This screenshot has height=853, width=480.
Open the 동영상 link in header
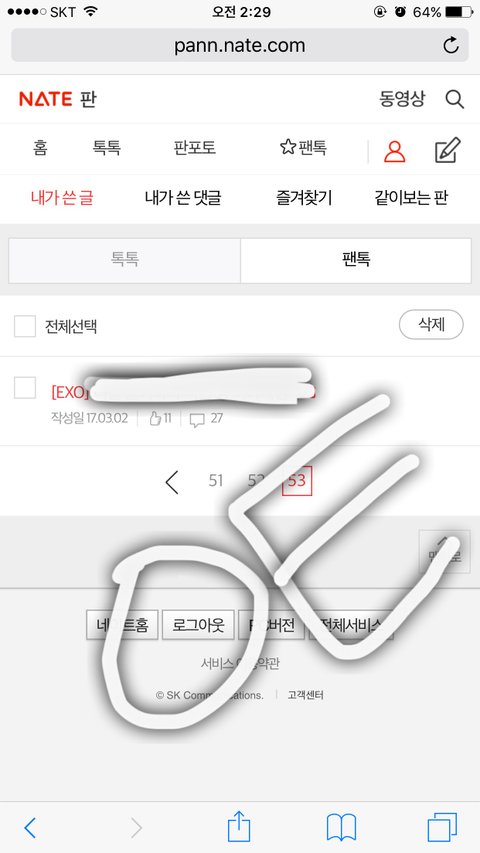(402, 99)
